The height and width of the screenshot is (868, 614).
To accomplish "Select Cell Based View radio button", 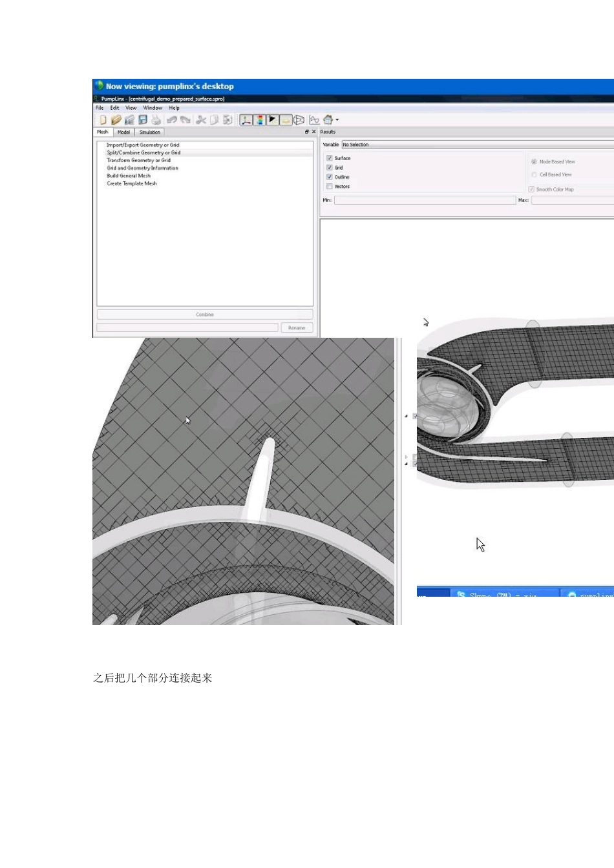I will pos(534,174).
